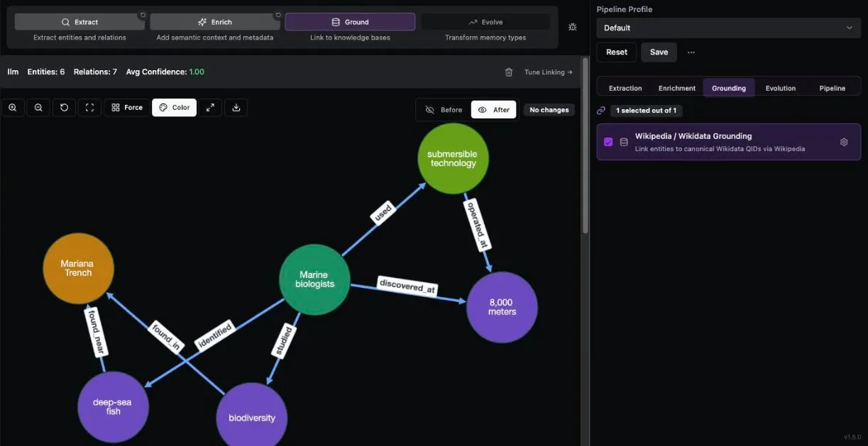Show the After view of the graph
868x446 pixels.
coord(493,110)
